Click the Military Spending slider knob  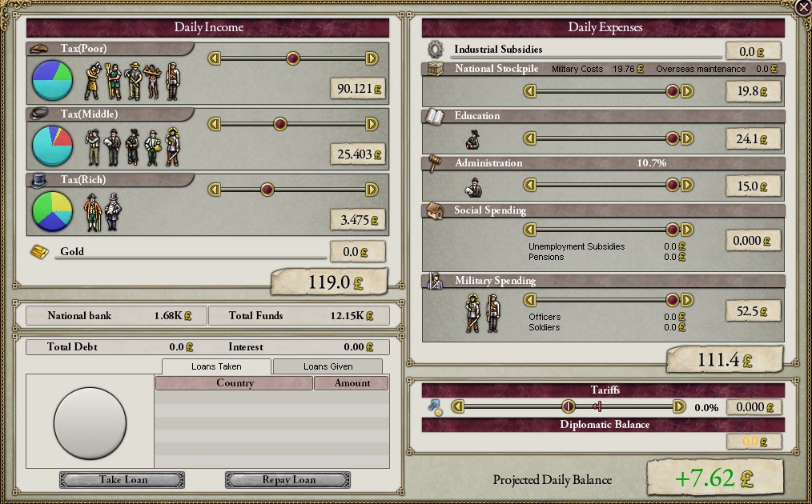click(673, 300)
